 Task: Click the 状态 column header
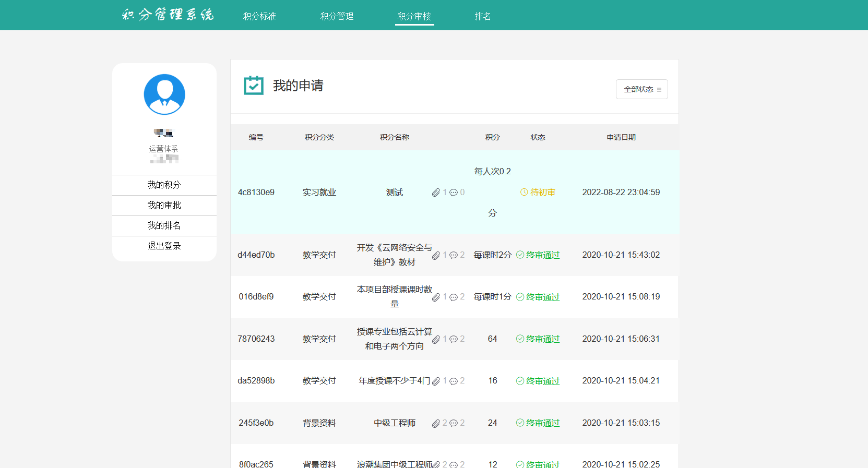538,137
